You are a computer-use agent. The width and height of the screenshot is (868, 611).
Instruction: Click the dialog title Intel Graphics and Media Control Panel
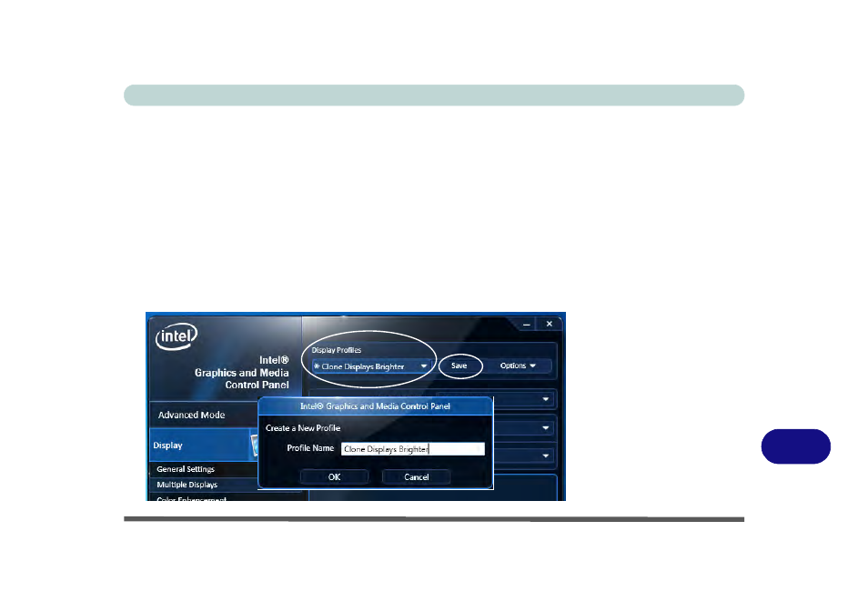(x=376, y=406)
